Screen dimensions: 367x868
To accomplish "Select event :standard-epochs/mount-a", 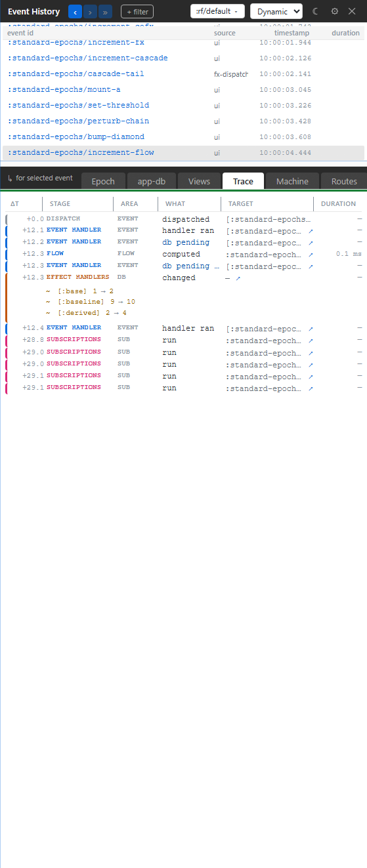I will [183, 89].
